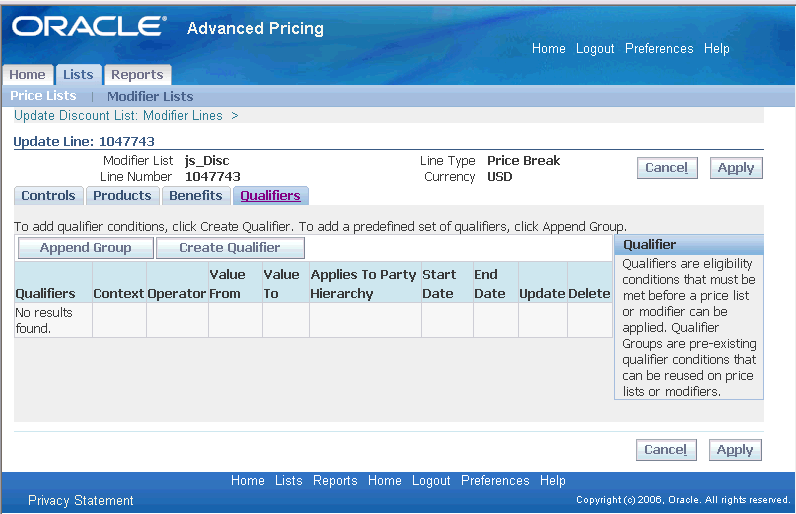Open Help from top header
Screen dimensions: 796x514
click(x=717, y=49)
